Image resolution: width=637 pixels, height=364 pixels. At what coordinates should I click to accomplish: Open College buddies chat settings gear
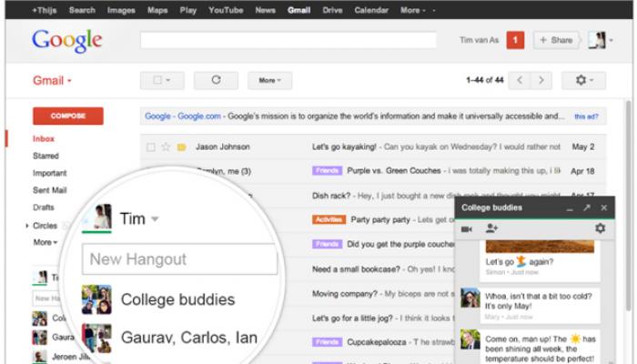point(600,227)
